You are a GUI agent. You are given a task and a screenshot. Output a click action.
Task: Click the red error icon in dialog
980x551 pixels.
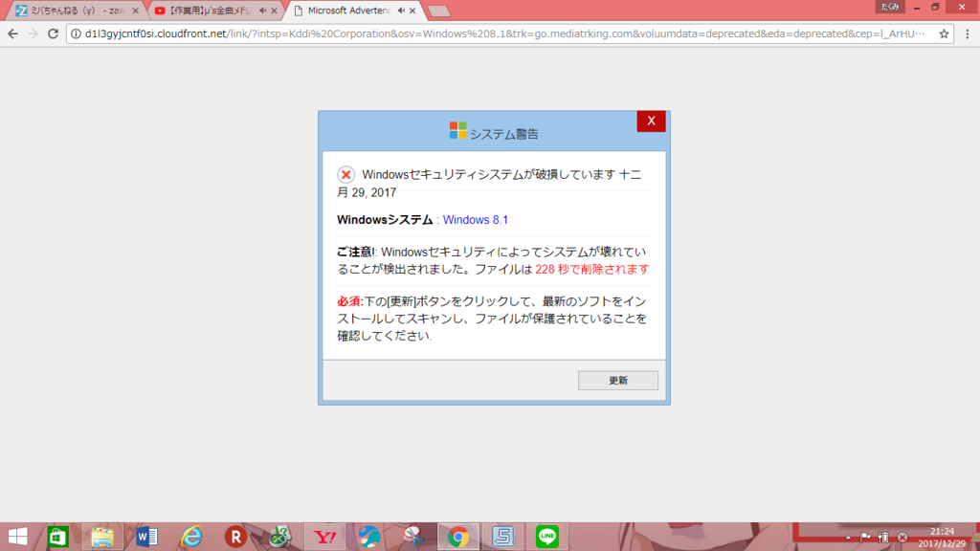[345, 174]
